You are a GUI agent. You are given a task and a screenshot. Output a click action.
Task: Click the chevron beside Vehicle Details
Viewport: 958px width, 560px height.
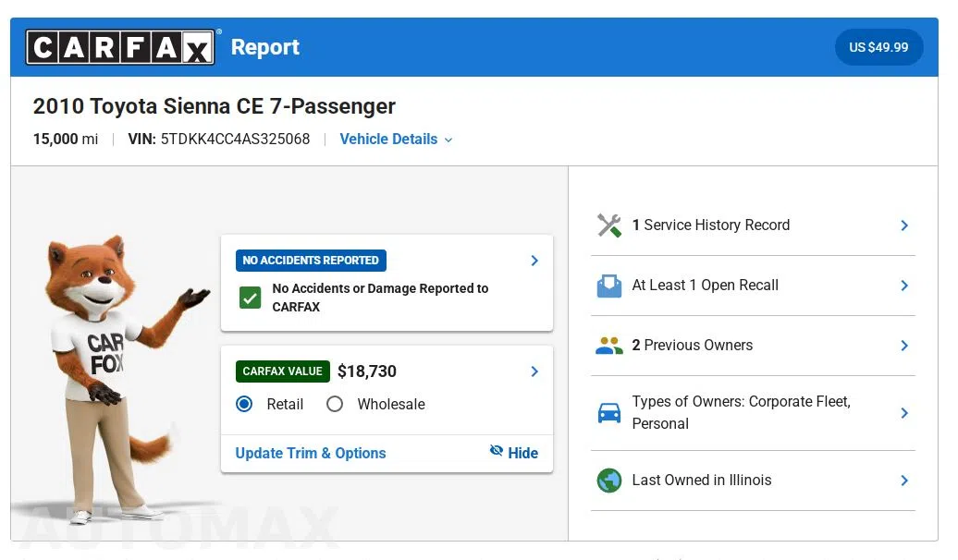pyautogui.click(x=448, y=140)
